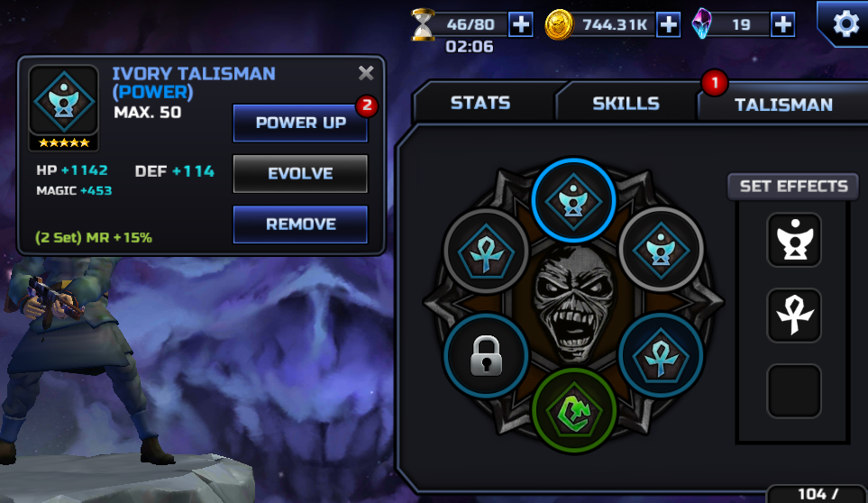Click the empty set effect slot
868x503 pixels.
pyautogui.click(x=794, y=390)
